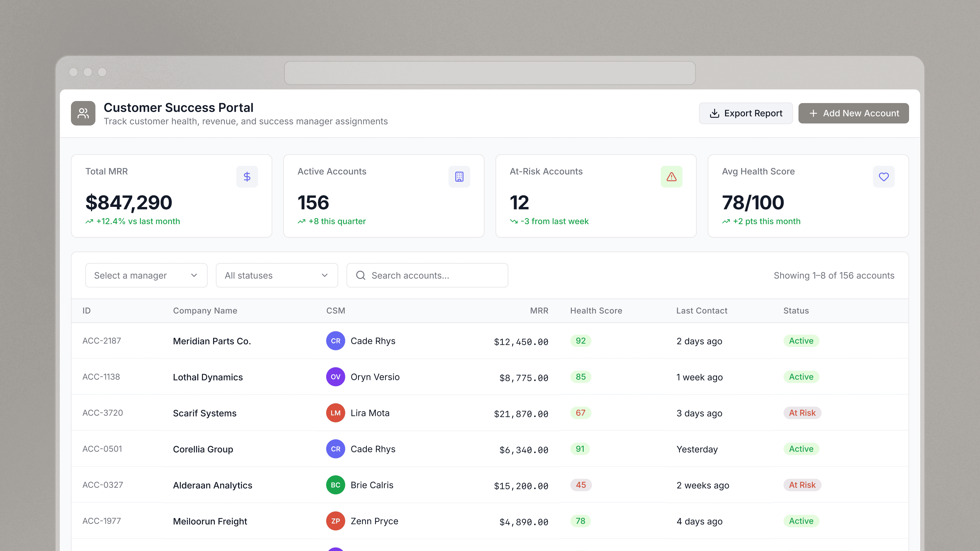Select the Meiloorun Freight company name
Screen dimensions: 980x551
click(x=210, y=521)
